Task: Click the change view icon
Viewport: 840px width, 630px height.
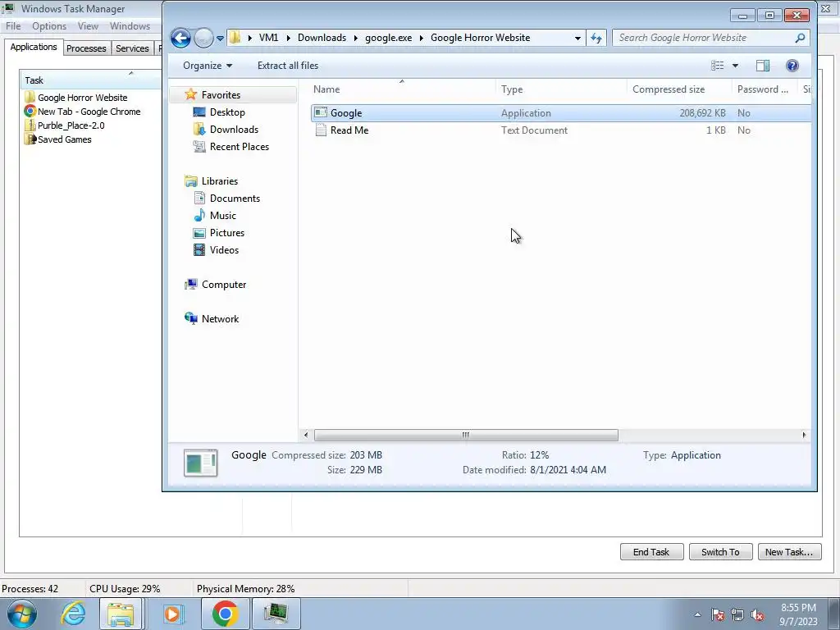Action: (x=717, y=66)
